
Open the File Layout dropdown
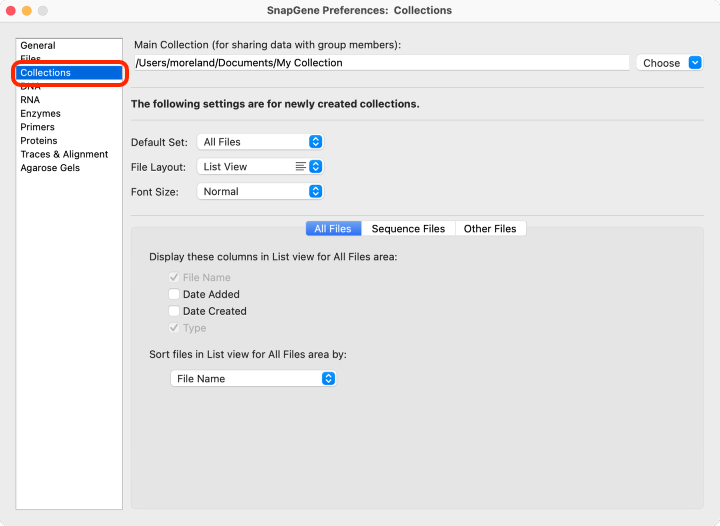tap(260, 167)
